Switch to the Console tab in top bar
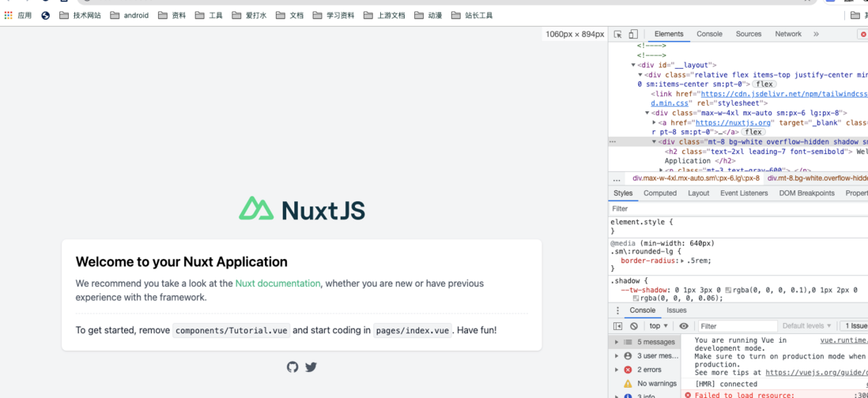The width and height of the screenshot is (868, 398). (x=709, y=34)
